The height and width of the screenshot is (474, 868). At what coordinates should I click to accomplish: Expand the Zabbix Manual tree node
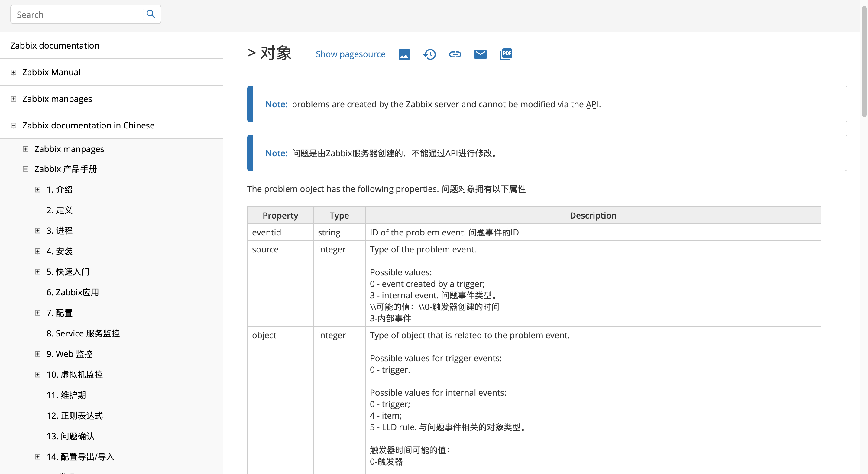[x=14, y=72]
